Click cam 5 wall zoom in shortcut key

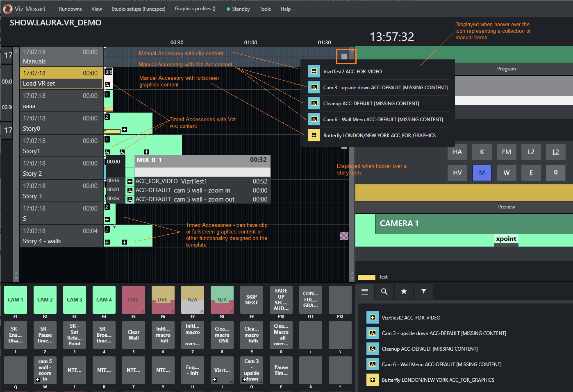[45, 370]
